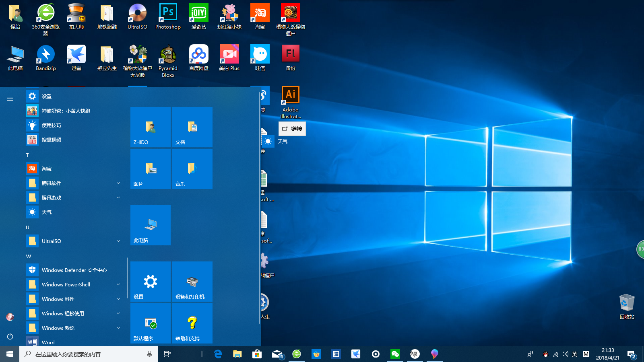This screenshot has width=644, height=362.
Task: Open Microsoft Store from the taskbar
Action: coord(257,354)
